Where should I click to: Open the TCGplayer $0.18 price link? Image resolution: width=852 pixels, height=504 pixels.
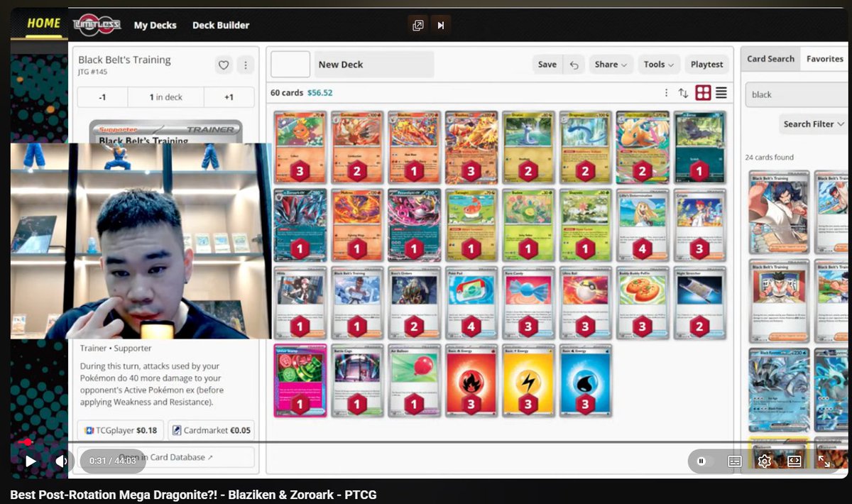[121, 430]
